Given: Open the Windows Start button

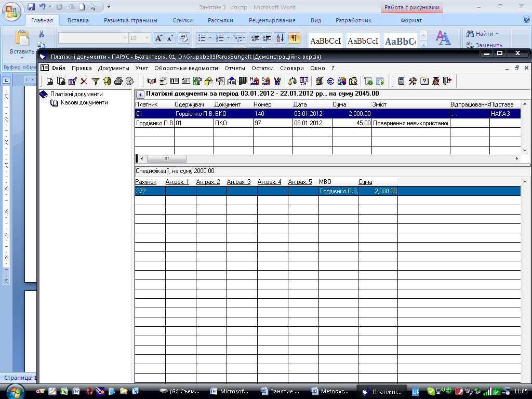Looking at the screenshot, I should pyautogui.click(x=15, y=392).
